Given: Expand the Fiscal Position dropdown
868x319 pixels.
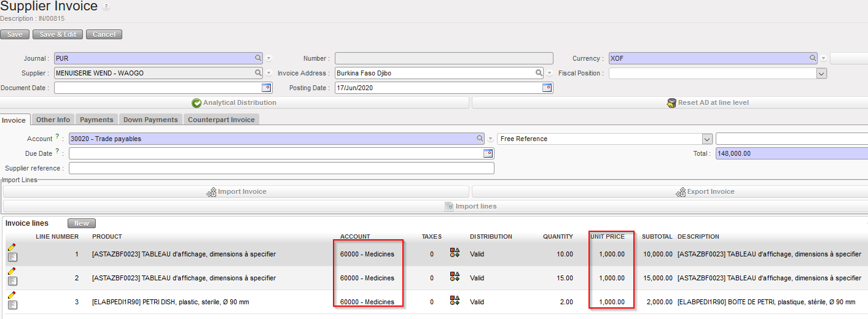Looking at the screenshot, I should tap(821, 73).
